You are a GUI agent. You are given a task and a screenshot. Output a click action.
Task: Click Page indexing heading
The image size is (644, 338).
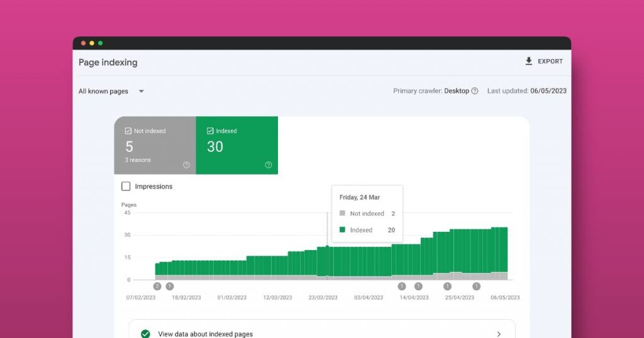[108, 62]
